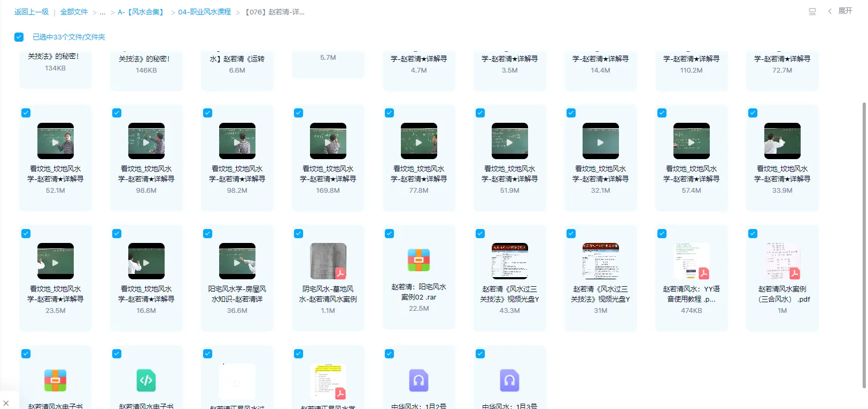Image resolution: width=868 pixels, height=409 pixels.
Task: Deselect the 中华风水: 1月3号 audio checkbox
Action: (x=480, y=353)
